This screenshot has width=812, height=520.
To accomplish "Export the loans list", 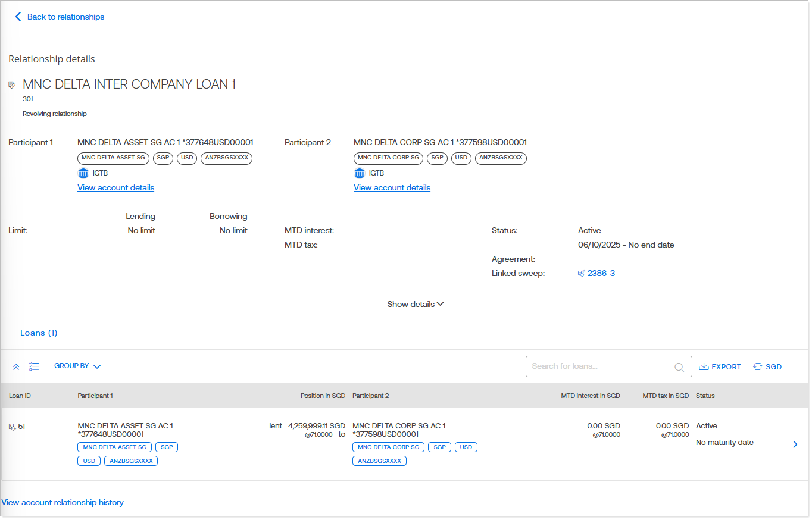I will click(x=720, y=367).
